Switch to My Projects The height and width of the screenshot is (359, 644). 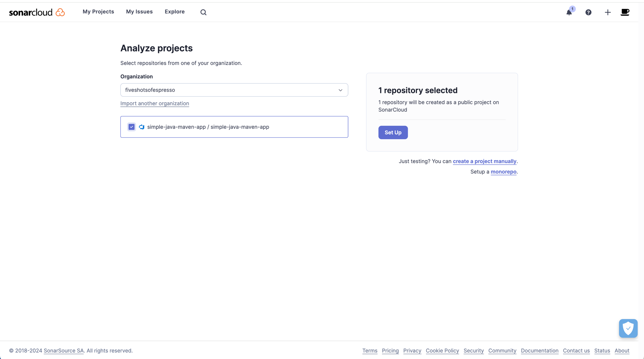(98, 12)
